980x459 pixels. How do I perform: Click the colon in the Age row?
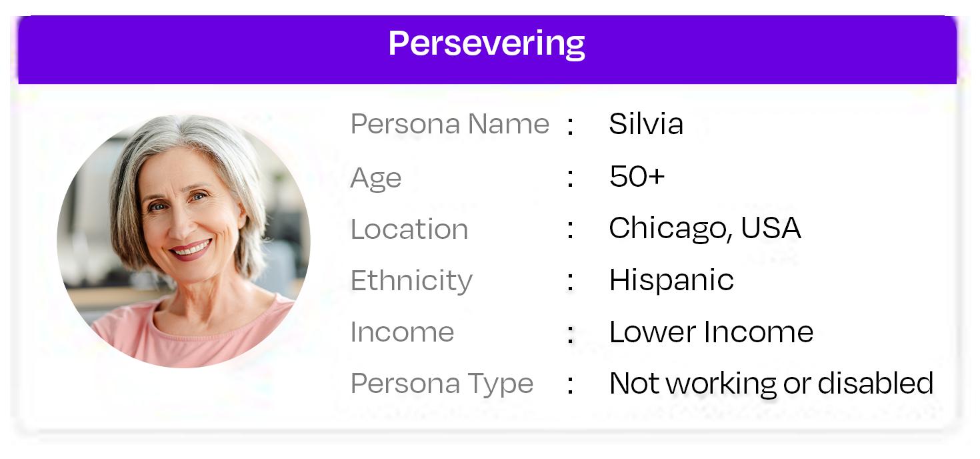click(570, 178)
